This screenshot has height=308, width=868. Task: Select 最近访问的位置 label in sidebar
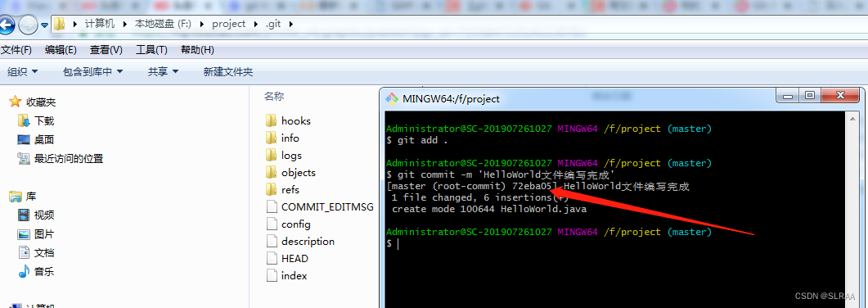[69, 158]
